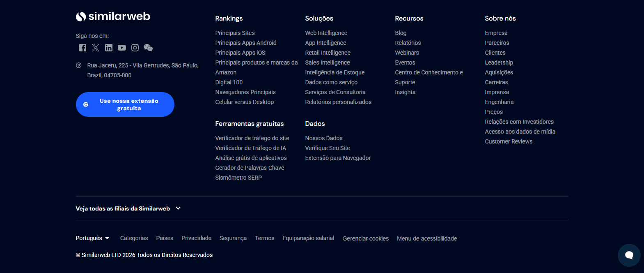Open Principais Sites link
The image size is (644, 273).
pos(235,33)
